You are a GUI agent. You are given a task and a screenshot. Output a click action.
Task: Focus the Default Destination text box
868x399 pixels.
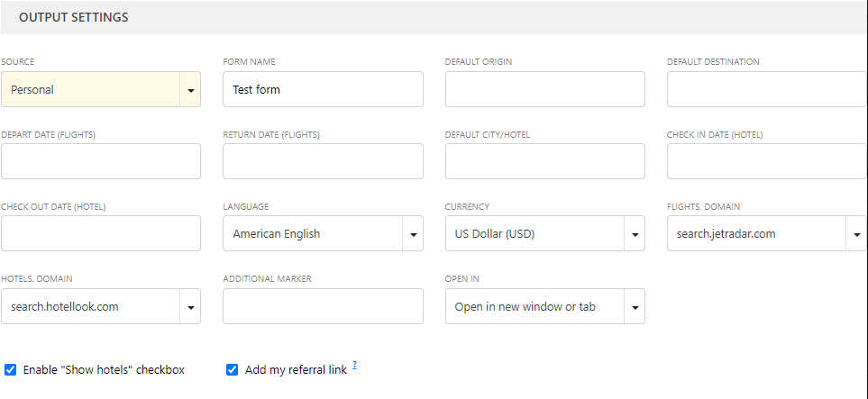(x=766, y=90)
